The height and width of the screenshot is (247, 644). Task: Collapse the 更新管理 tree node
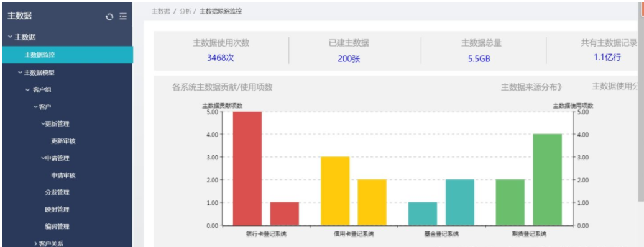43,124
